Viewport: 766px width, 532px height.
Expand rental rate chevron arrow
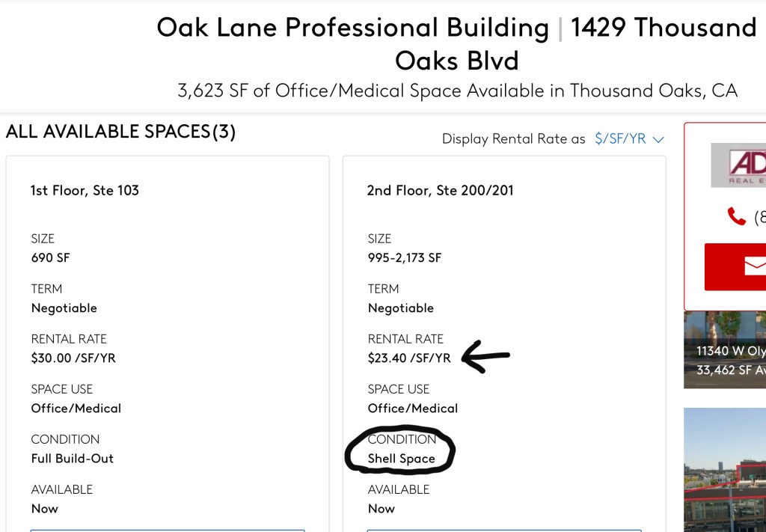pyautogui.click(x=658, y=139)
